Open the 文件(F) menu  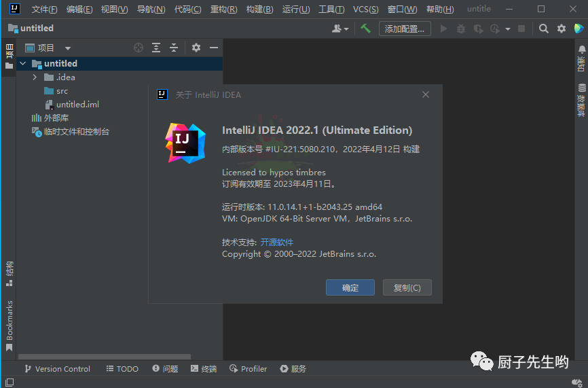tap(44, 9)
